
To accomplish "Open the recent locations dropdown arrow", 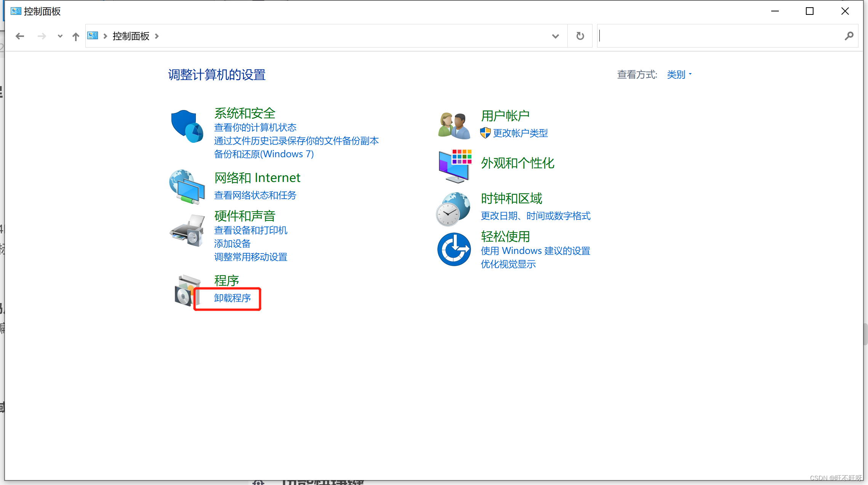I will point(60,36).
